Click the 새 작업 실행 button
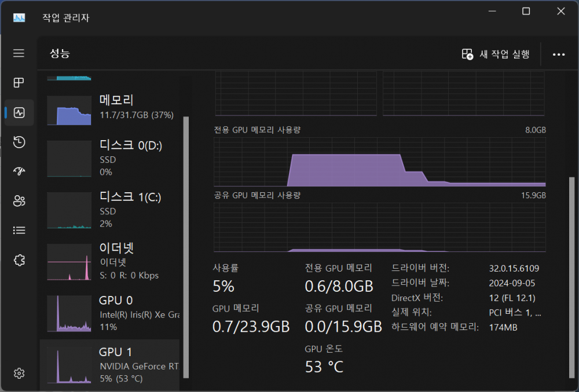Image resolution: width=579 pixels, height=392 pixels. [x=496, y=54]
